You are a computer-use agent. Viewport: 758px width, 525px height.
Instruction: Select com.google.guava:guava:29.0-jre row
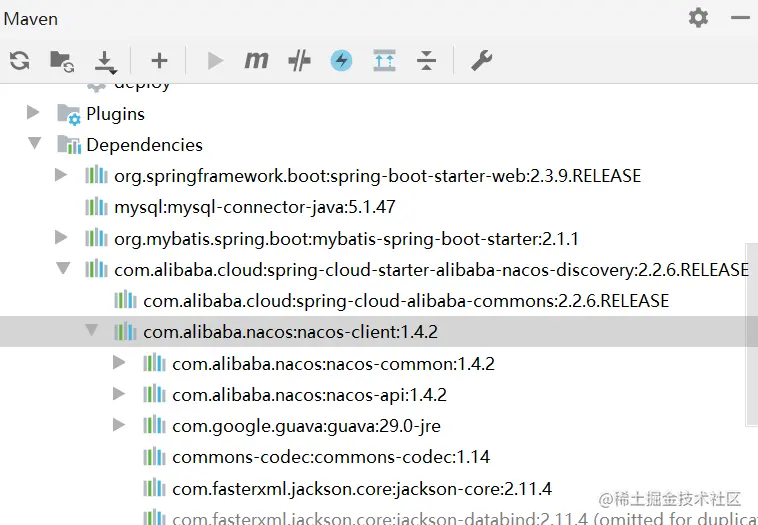(x=306, y=426)
